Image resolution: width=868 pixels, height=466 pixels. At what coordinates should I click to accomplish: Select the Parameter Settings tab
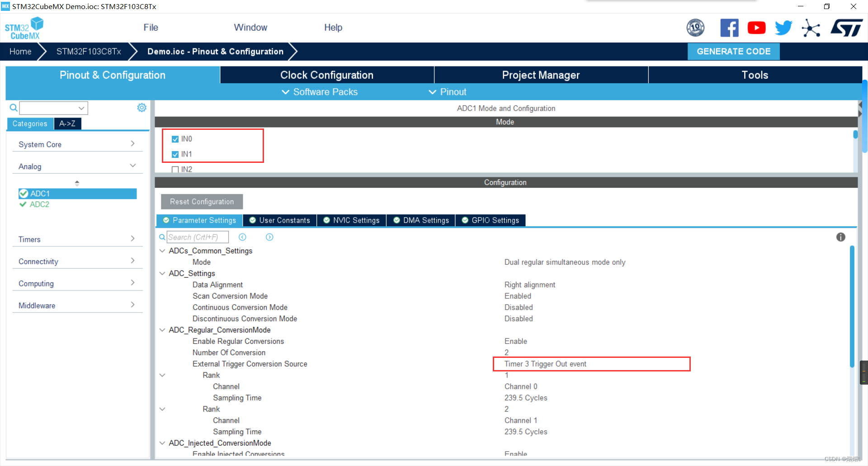tap(199, 220)
